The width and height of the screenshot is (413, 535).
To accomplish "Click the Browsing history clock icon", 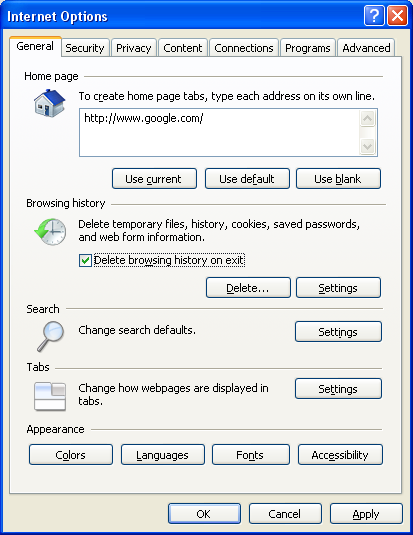I will pos(51,232).
